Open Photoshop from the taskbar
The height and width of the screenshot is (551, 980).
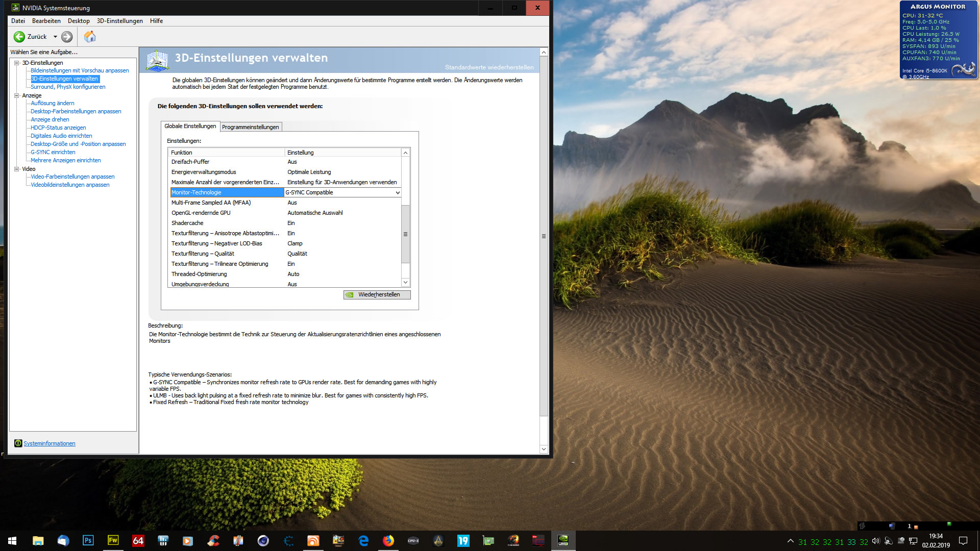point(88,540)
